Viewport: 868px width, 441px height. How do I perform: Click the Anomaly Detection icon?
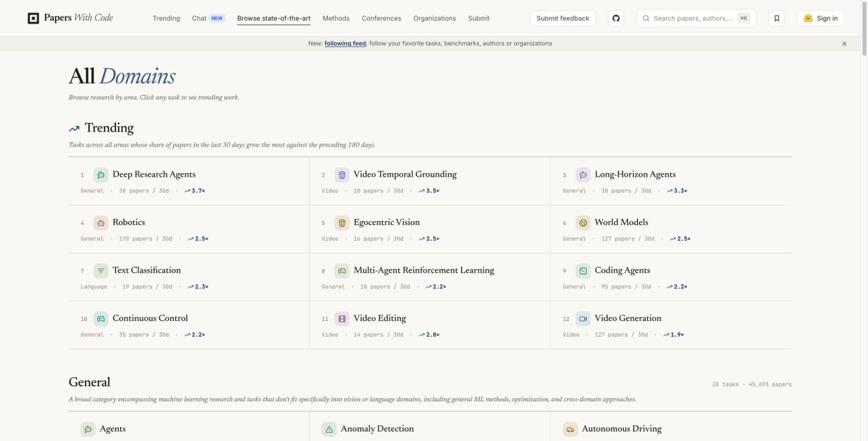pyautogui.click(x=329, y=429)
